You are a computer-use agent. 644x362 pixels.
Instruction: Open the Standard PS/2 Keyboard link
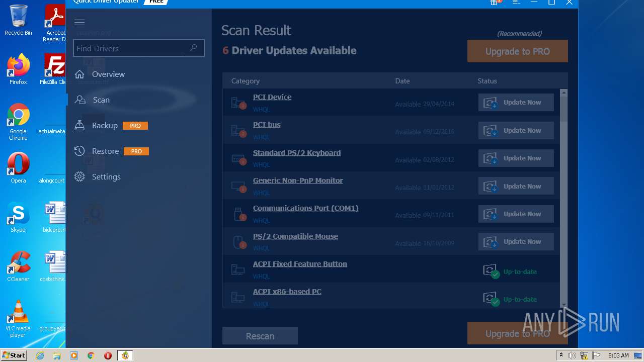coord(297,153)
